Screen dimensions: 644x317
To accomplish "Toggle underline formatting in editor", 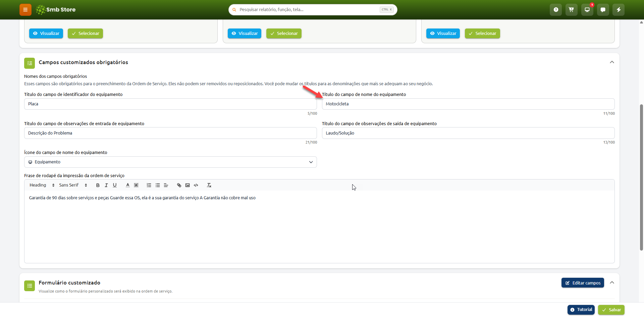I will (115, 185).
